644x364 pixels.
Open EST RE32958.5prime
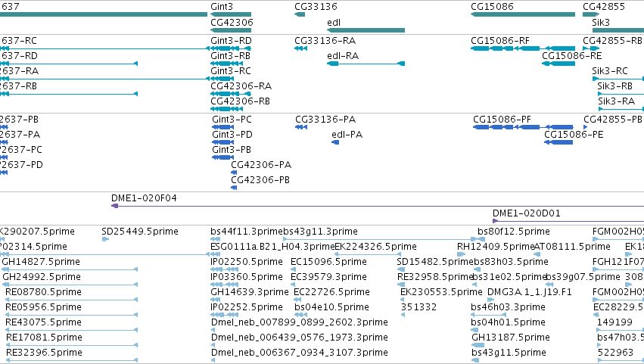[435, 277]
